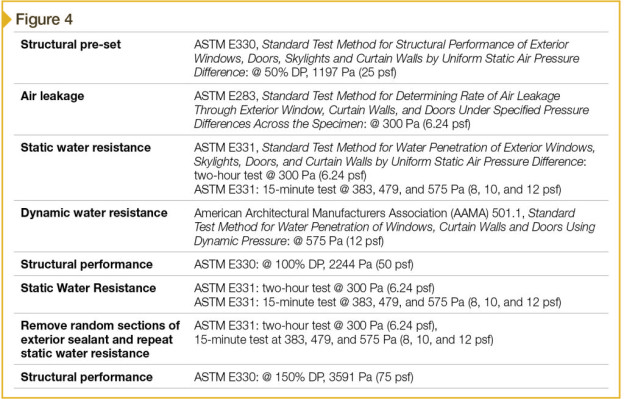
Task: Click the @ 575 Pa (12 psf) dynamic value
Action: pyautogui.click(x=338, y=241)
